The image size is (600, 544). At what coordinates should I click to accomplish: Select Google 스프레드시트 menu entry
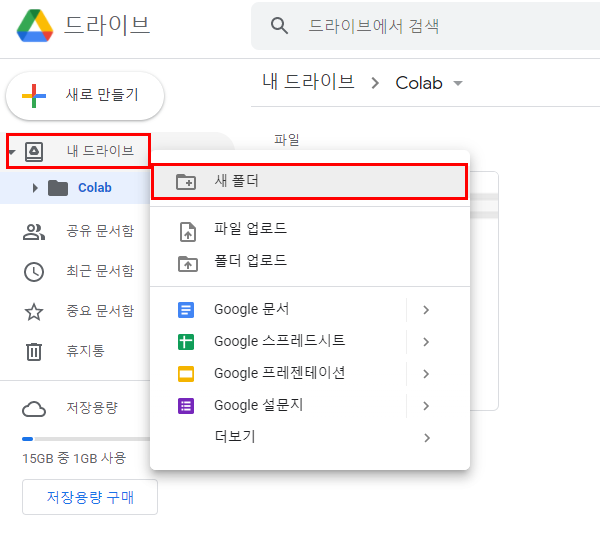pos(310,342)
